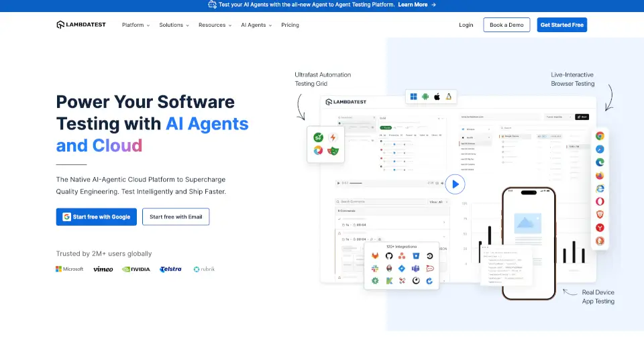Click the Selenium framework icon
Screen dimensions: 644x362
[318, 137]
